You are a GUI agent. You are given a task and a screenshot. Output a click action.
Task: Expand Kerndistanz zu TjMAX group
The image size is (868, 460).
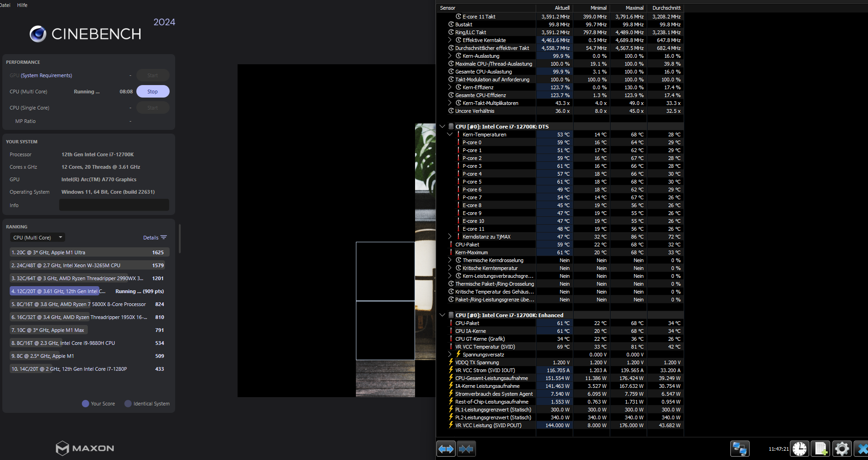[450, 236]
